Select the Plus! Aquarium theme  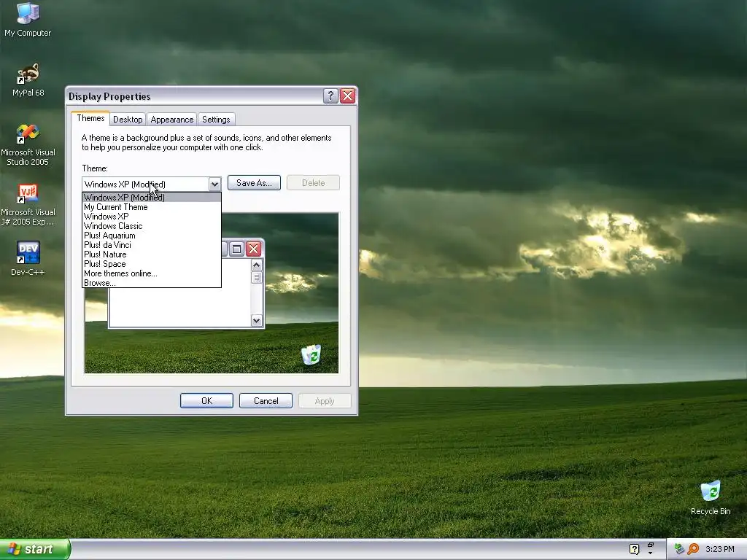152,236
